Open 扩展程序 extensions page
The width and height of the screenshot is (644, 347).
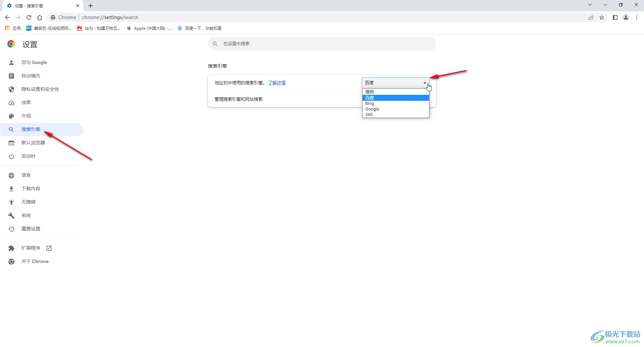pos(42,248)
